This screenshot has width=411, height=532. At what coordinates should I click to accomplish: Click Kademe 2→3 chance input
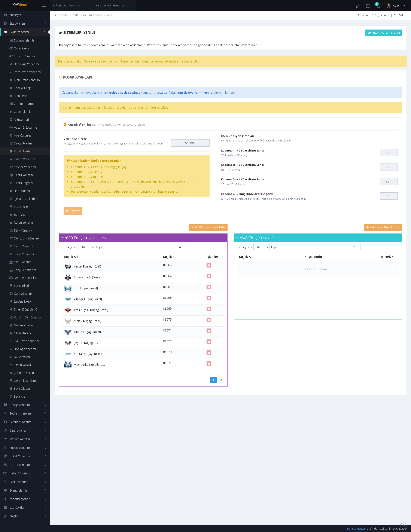pyautogui.click(x=389, y=167)
